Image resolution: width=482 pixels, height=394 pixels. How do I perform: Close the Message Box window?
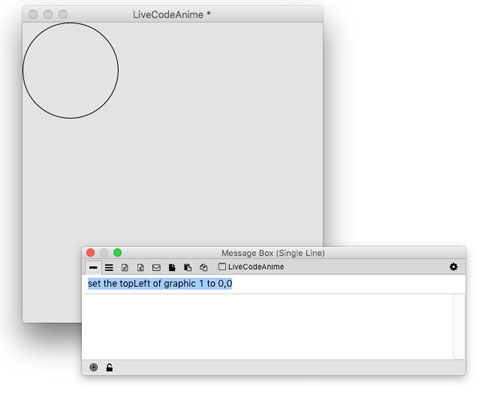pyautogui.click(x=90, y=253)
